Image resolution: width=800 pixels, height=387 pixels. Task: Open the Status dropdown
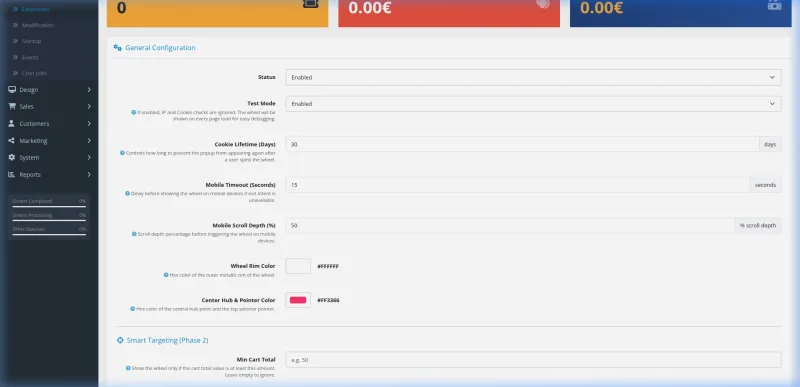533,78
